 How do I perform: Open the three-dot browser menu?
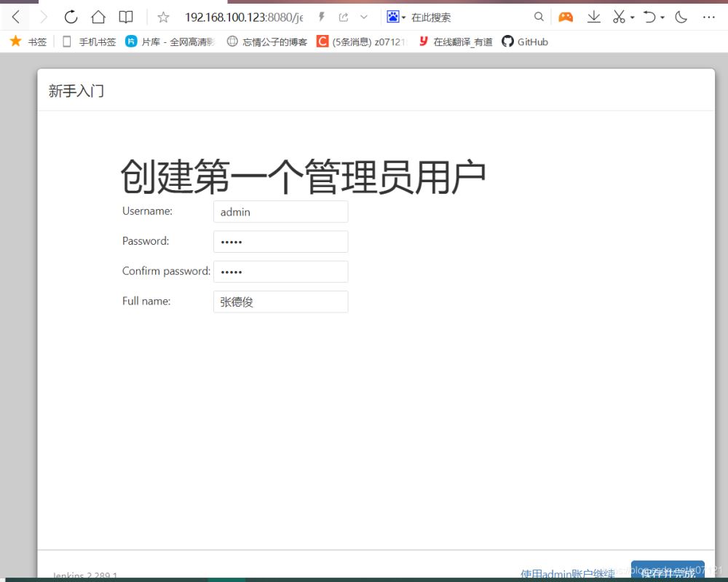[x=709, y=17]
